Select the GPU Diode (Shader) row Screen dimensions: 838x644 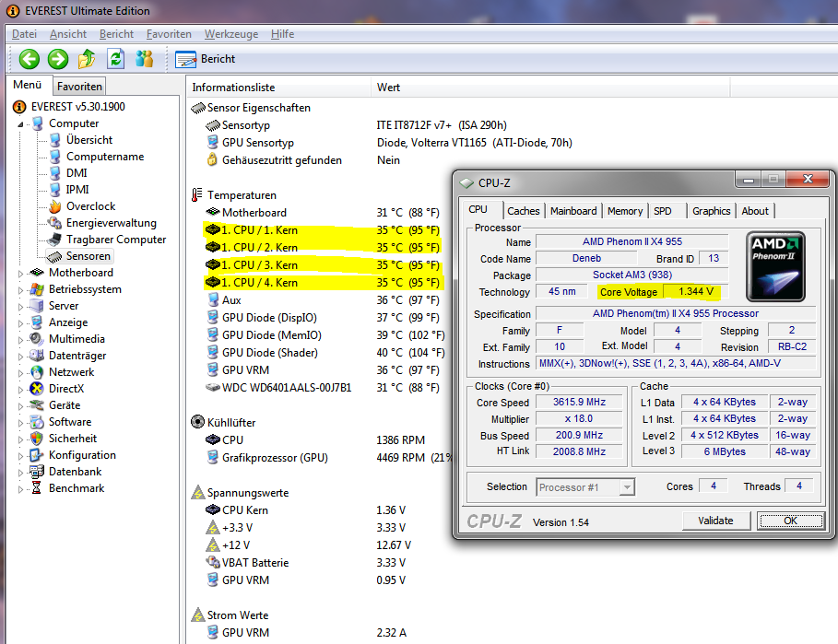(x=325, y=353)
